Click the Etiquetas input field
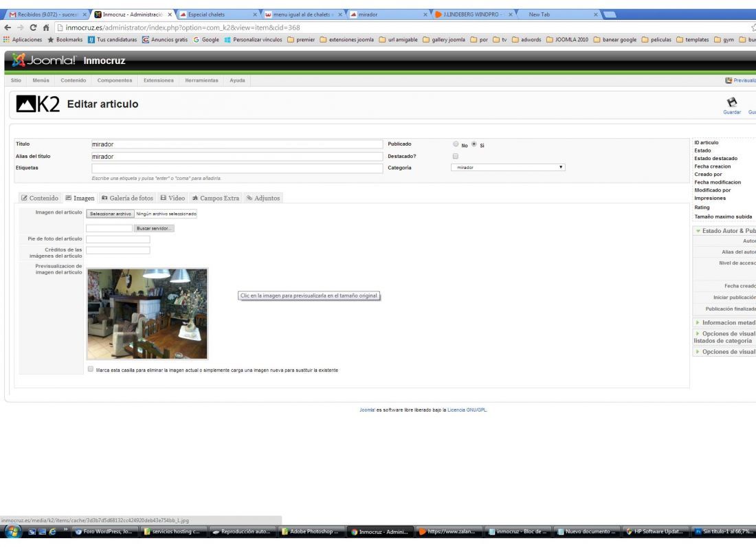Image resolution: width=756 pixels, height=547 pixels. [237, 168]
